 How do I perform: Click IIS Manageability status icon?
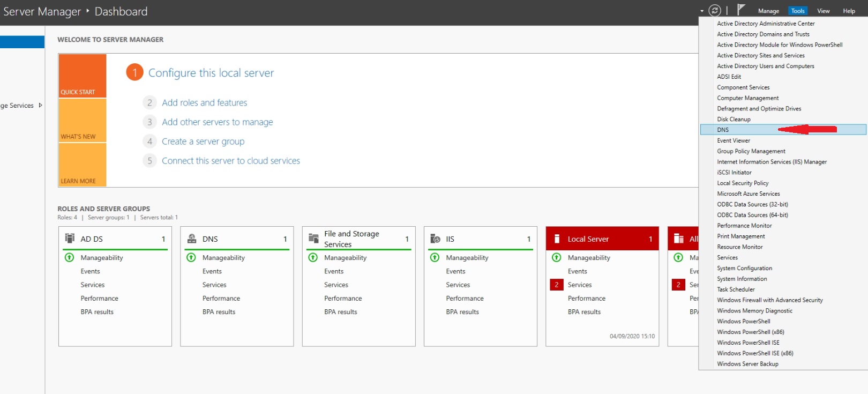pos(435,257)
